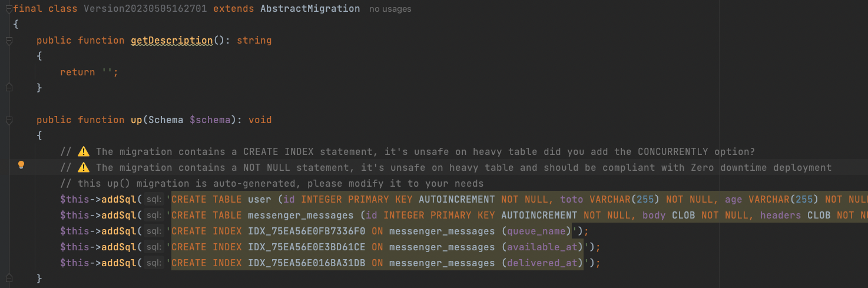Viewport: 868px width, 288px height.
Task: Click the available_at column in the index statement
Action: pyautogui.click(x=542, y=247)
